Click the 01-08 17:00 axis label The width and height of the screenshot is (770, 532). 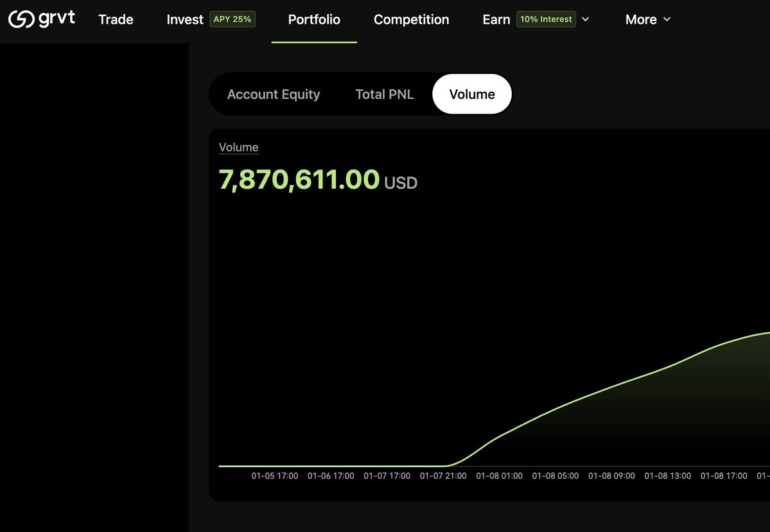pyautogui.click(x=724, y=476)
